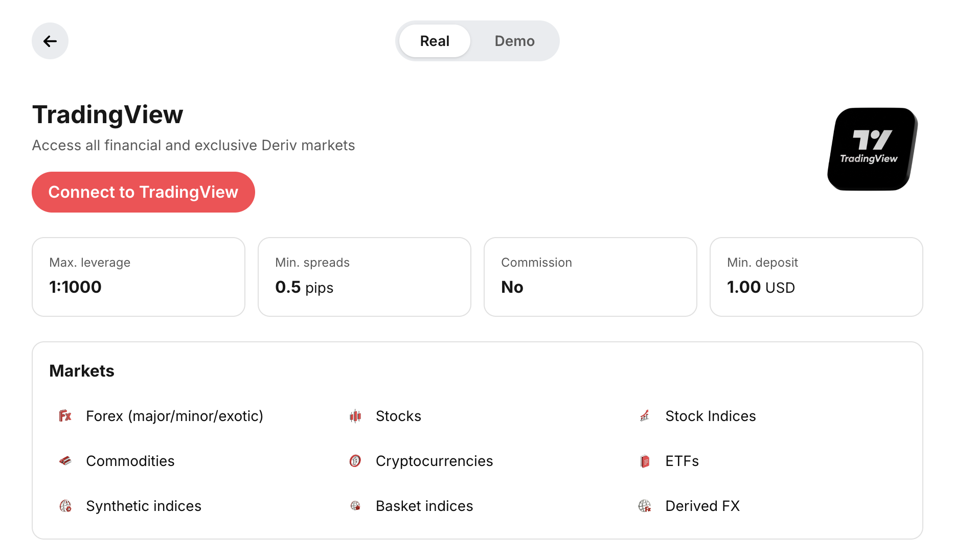Select the Stocks market label

(x=398, y=416)
